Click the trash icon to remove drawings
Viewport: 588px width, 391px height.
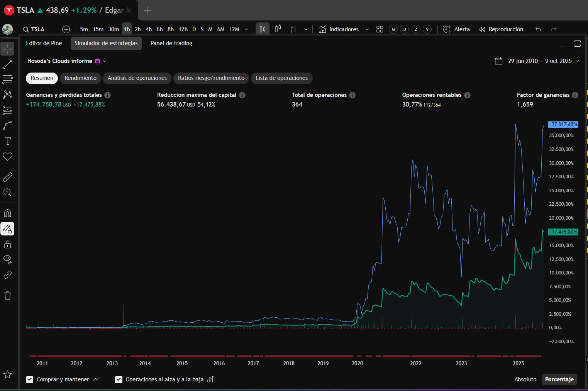pos(8,296)
